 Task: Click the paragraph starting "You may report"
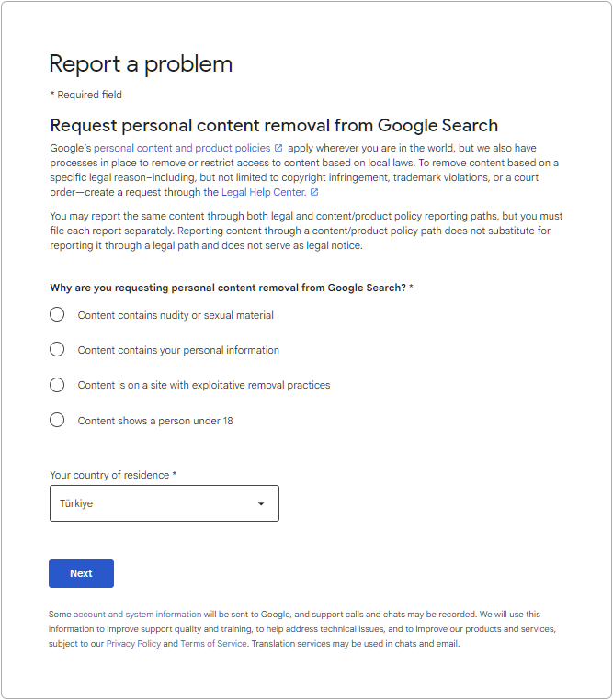tap(306, 231)
